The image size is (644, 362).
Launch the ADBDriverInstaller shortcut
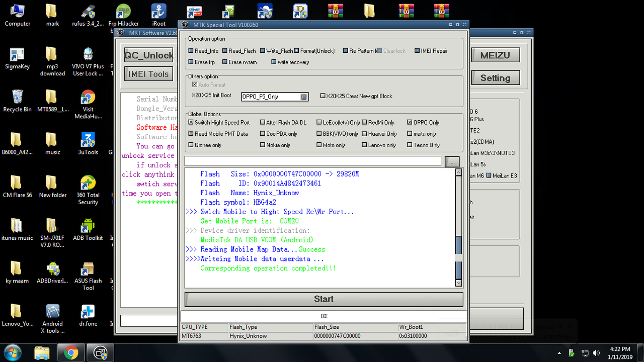52,273
